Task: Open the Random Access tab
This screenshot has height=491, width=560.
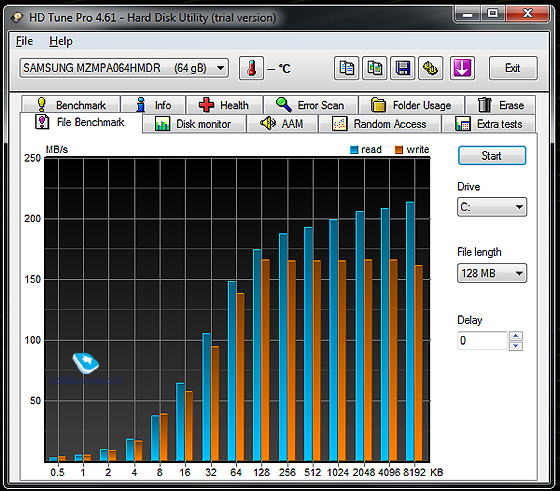Action: (x=380, y=124)
